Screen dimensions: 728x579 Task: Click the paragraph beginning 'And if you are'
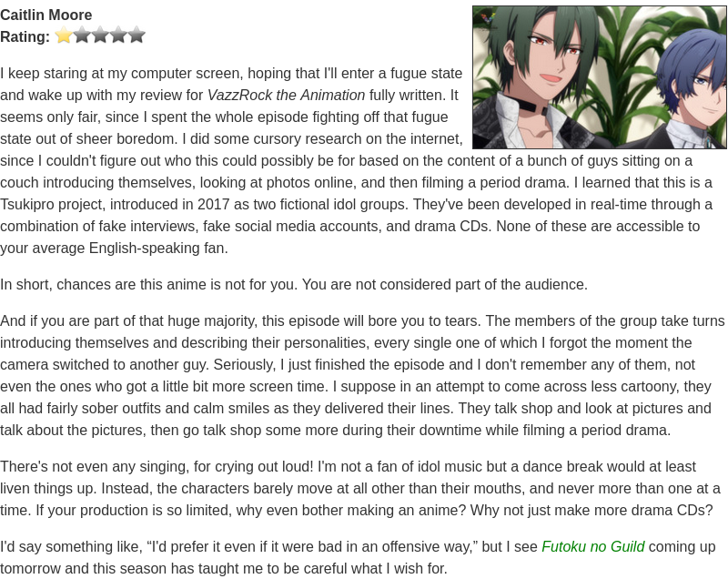tap(362, 375)
